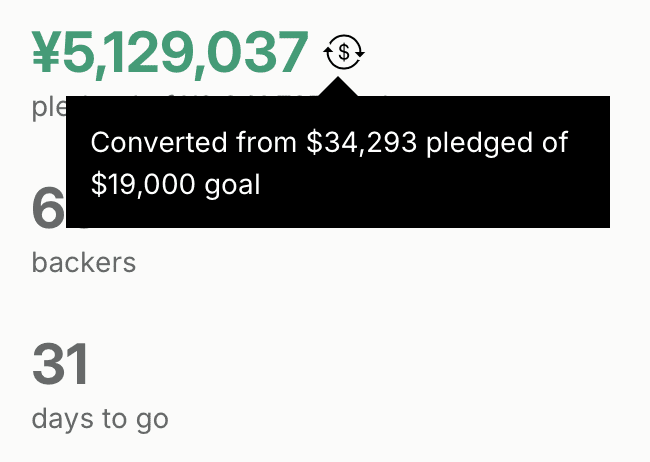
Task: Click the "Converted from" tooltip text
Action: (194, 143)
